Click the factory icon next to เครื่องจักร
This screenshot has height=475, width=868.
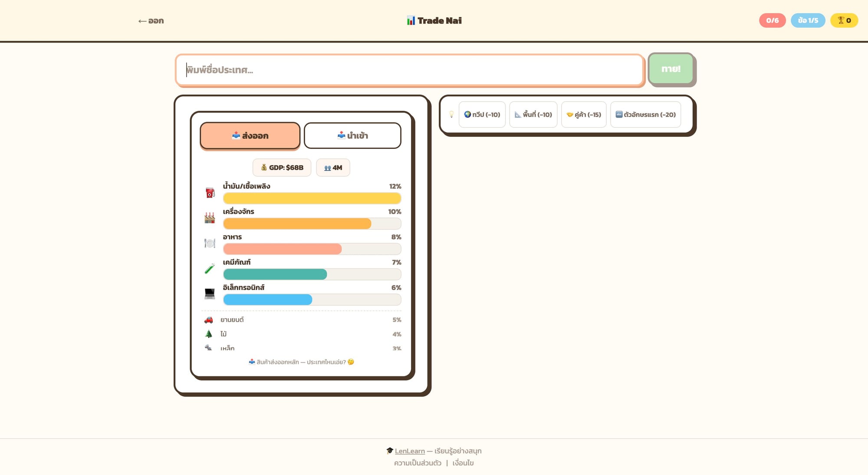click(x=210, y=218)
